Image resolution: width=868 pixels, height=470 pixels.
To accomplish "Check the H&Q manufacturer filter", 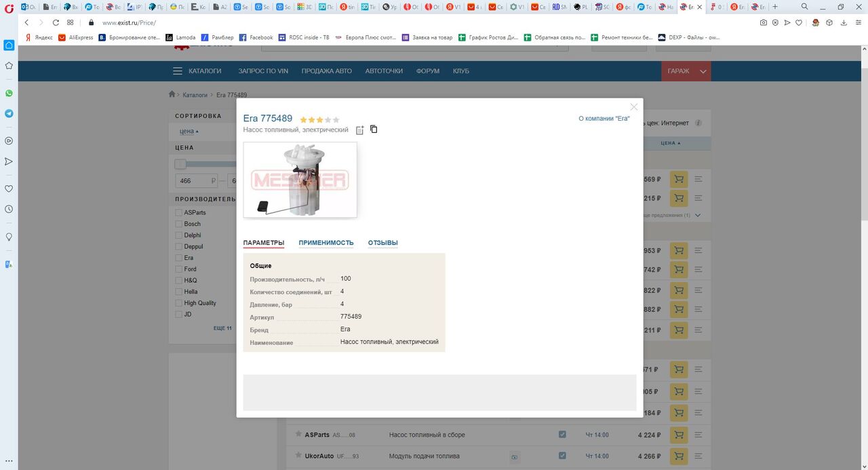I will coord(179,280).
